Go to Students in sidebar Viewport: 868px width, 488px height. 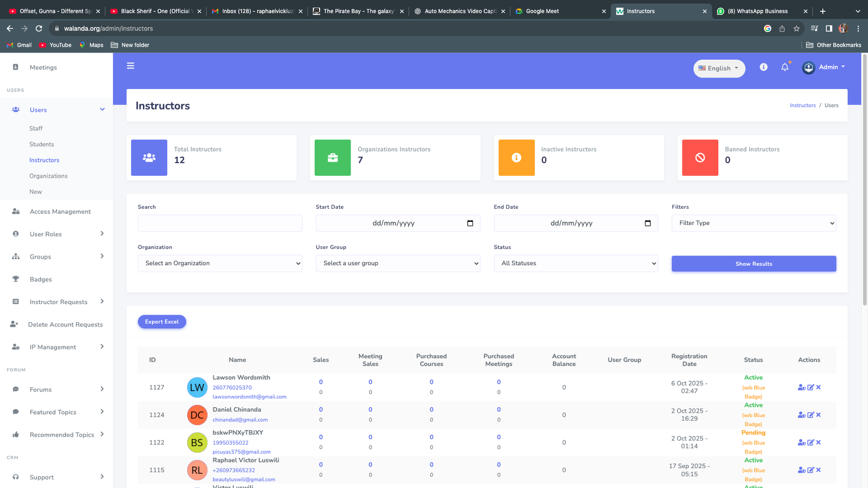(42, 144)
